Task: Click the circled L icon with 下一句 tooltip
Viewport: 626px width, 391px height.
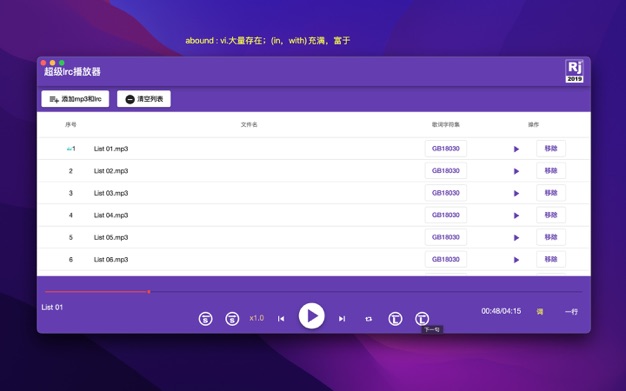Action: [x=422, y=319]
